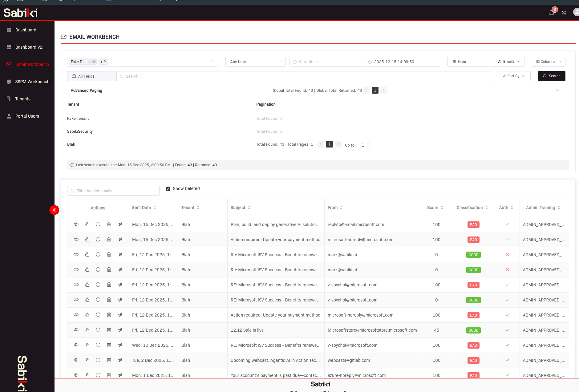Image resolution: width=579 pixels, height=392 pixels.
Task: Collapse sidebar with red chevron button
Action: tap(54, 210)
